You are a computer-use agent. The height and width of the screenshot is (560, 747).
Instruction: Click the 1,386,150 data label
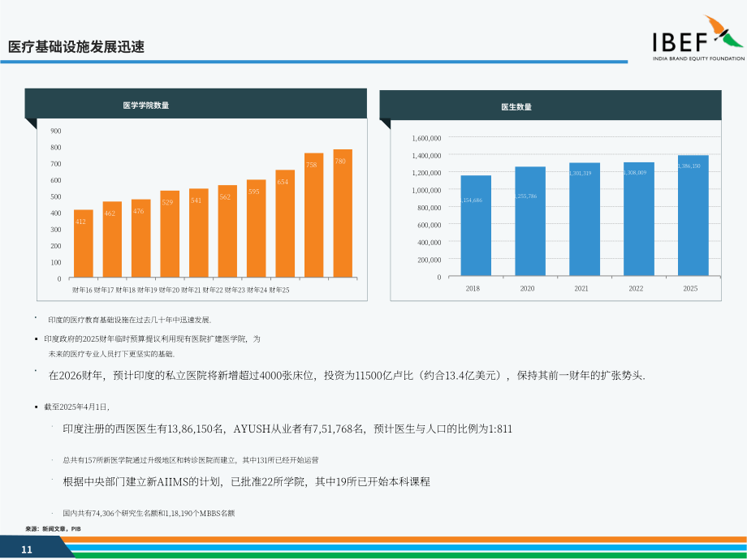[x=689, y=166]
